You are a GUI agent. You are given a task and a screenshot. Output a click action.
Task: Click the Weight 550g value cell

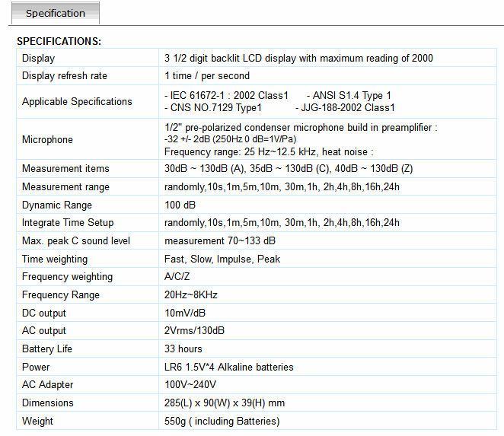(x=222, y=422)
